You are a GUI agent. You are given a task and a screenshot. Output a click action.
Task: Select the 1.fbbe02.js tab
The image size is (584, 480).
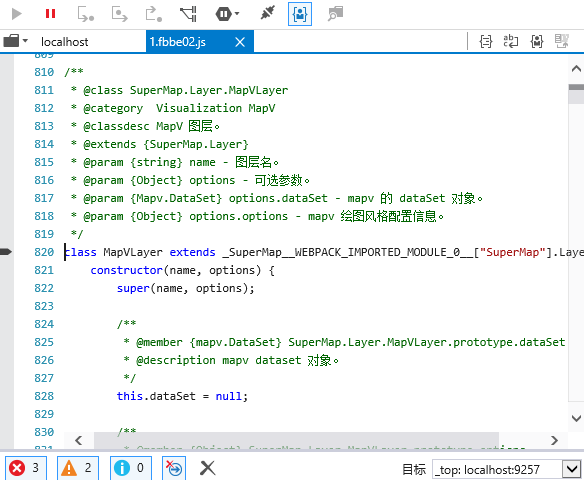pyautogui.click(x=178, y=42)
